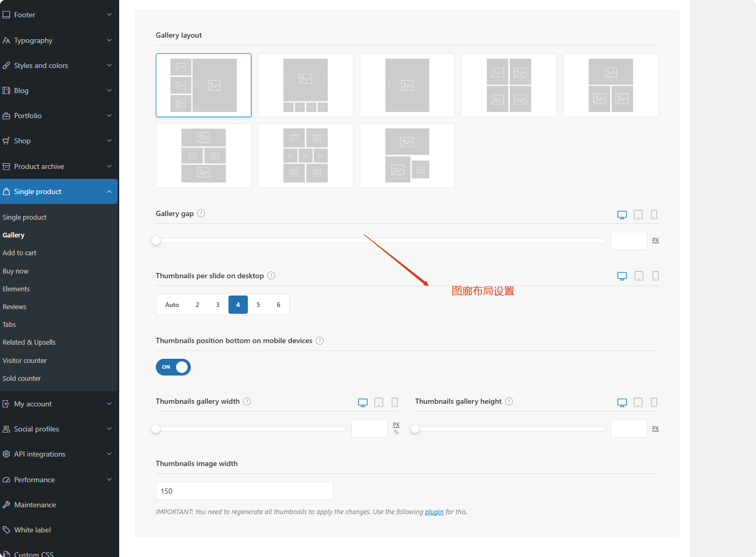Select mobile device icon for Gallery gap
This screenshot has height=557, width=756.
click(x=654, y=215)
